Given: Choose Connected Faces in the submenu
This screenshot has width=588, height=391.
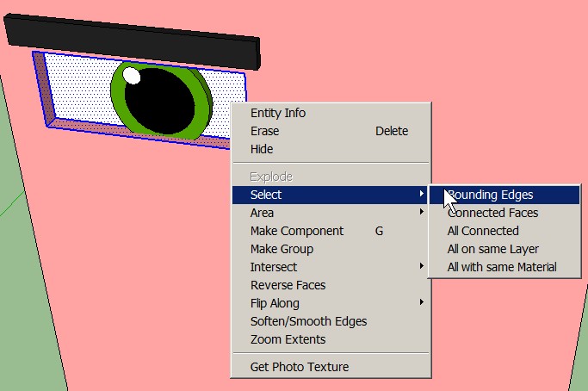Looking at the screenshot, I should 492,213.
